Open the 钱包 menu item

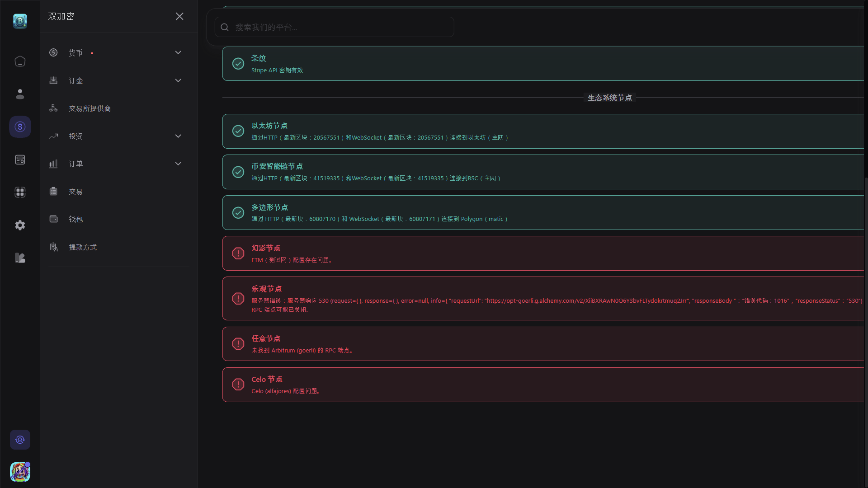coord(75,219)
